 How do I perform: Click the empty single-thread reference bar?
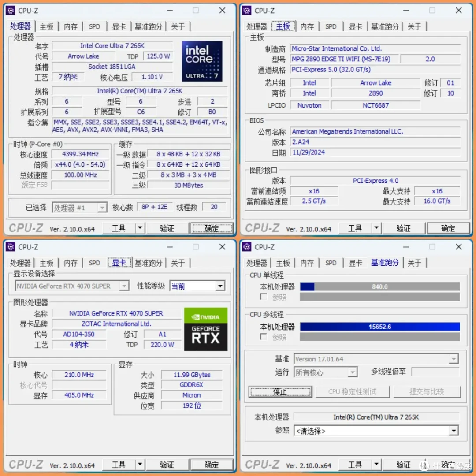coord(380,297)
